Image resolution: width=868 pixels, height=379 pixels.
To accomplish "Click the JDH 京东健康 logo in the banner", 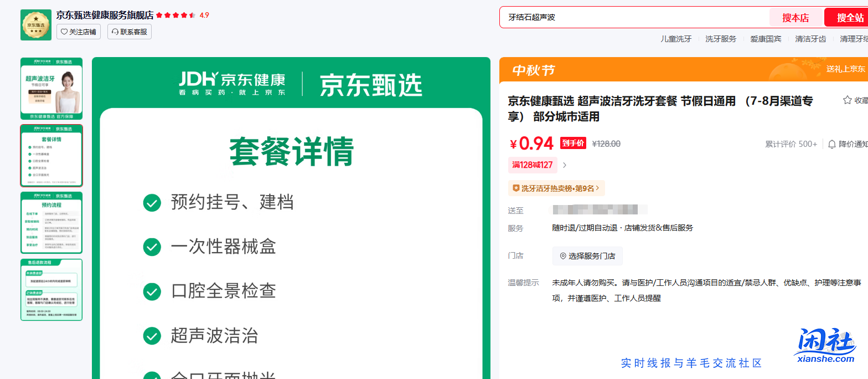I will pyautogui.click(x=232, y=84).
